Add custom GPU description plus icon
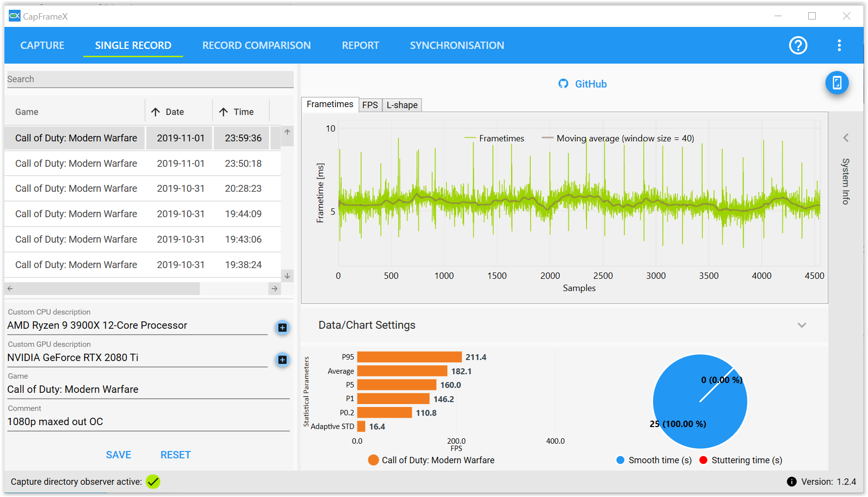Image resolution: width=868 pixels, height=497 pixels. 282,360
